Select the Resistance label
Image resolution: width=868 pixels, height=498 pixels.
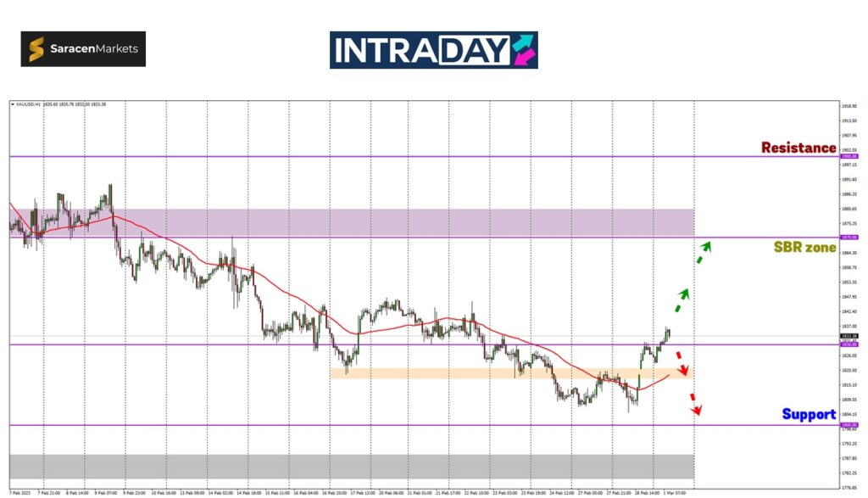[x=798, y=148]
